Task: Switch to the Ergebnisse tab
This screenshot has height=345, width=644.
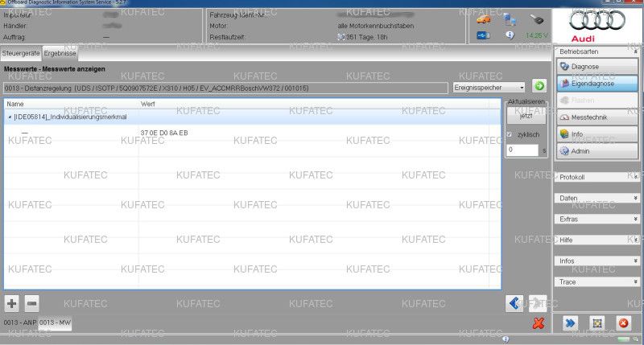Action: (60, 53)
